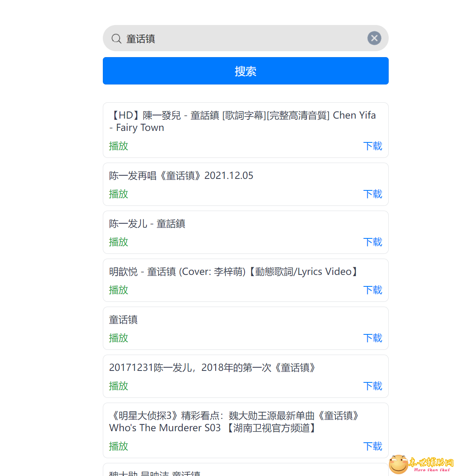455x476 pixels.
Task: Download the 《明星大侦探3》精彩看点 result
Action: tap(372, 446)
